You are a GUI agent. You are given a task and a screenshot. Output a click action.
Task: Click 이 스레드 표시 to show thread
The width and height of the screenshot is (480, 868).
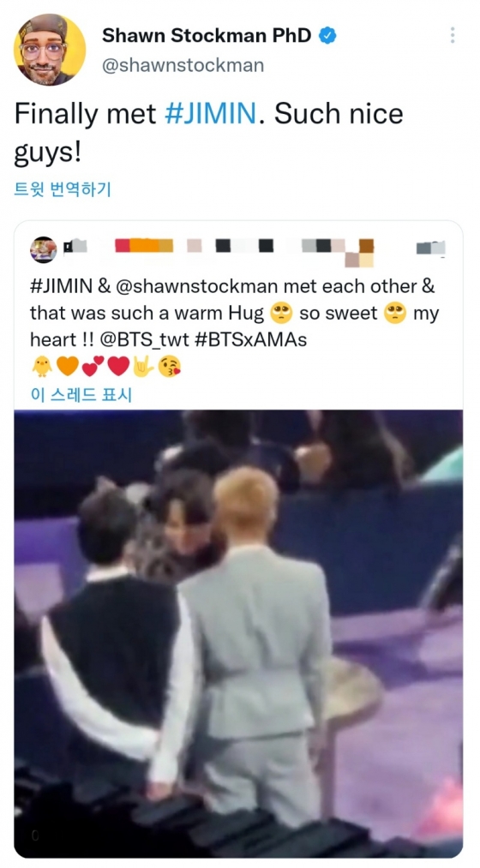(81, 395)
